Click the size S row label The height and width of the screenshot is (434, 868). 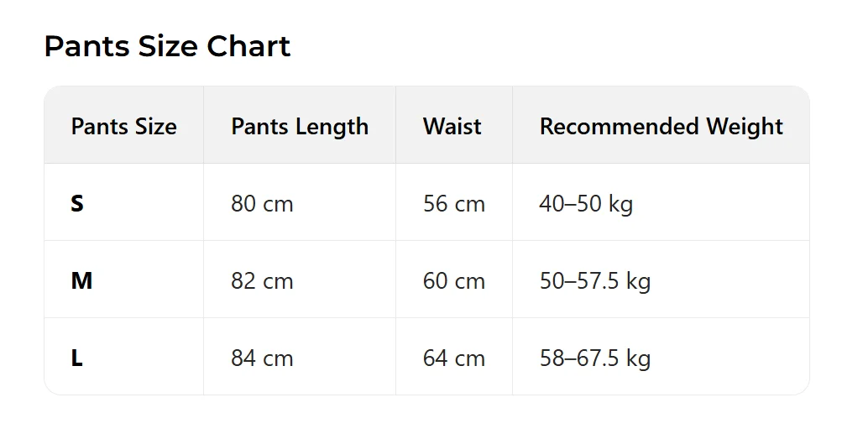pos(77,204)
